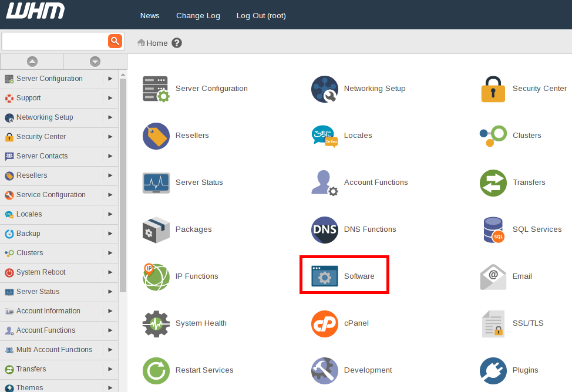Select the Restart Services icon

click(x=156, y=370)
